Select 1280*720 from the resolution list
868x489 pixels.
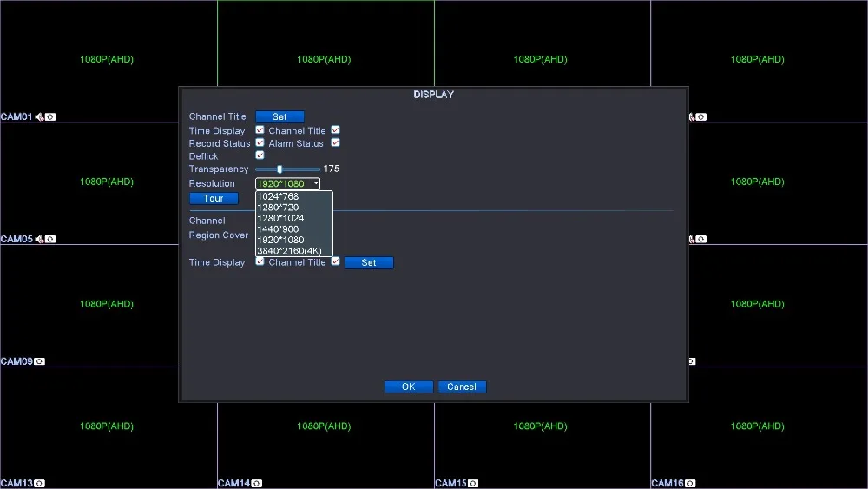[294, 208]
